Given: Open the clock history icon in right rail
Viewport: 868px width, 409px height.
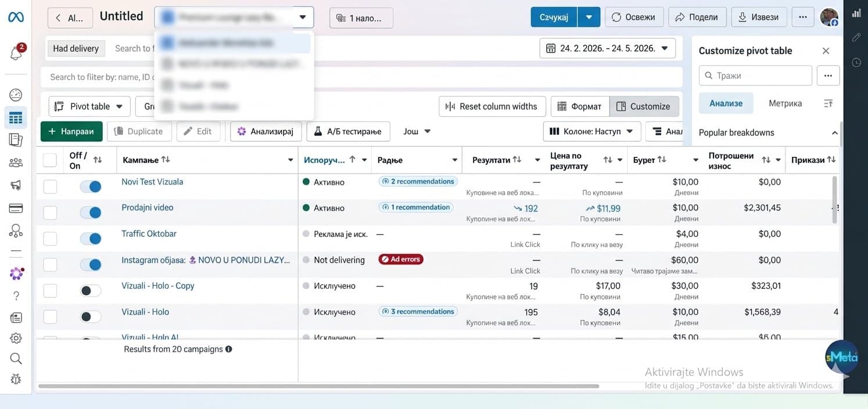Looking at the screenshot, I should pyautogui.click(x=856, y=62).
